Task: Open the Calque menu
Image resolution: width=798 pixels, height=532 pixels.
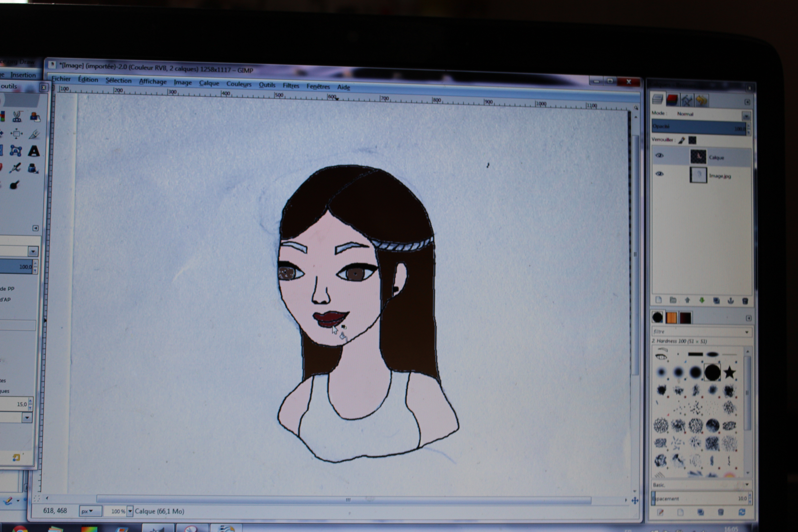Action: (209, 83)
